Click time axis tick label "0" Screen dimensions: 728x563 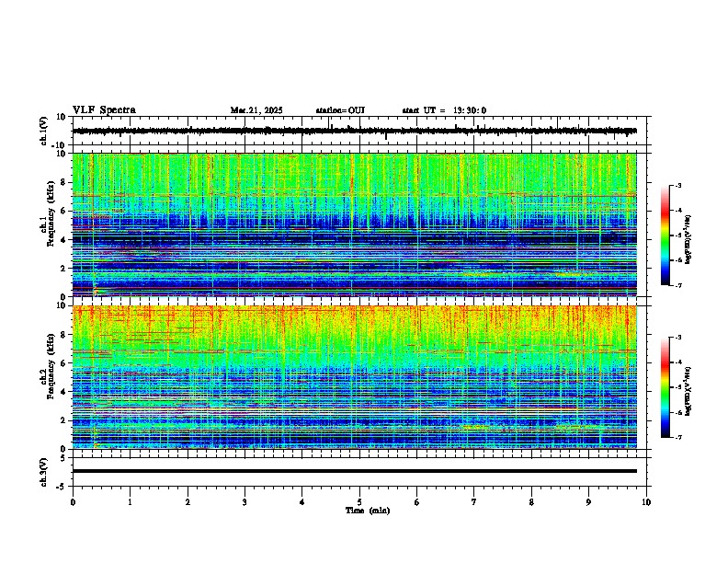click(73, 502)
